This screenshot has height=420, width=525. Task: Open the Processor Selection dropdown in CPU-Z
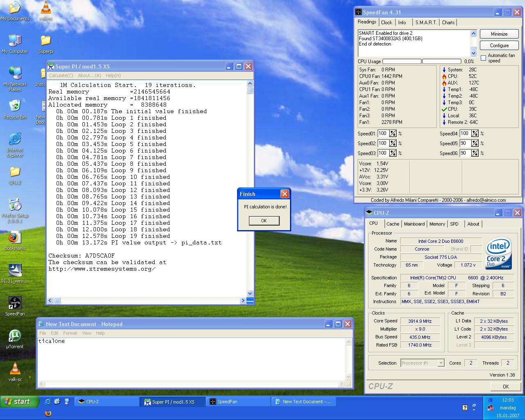click(x=422, y=363)
